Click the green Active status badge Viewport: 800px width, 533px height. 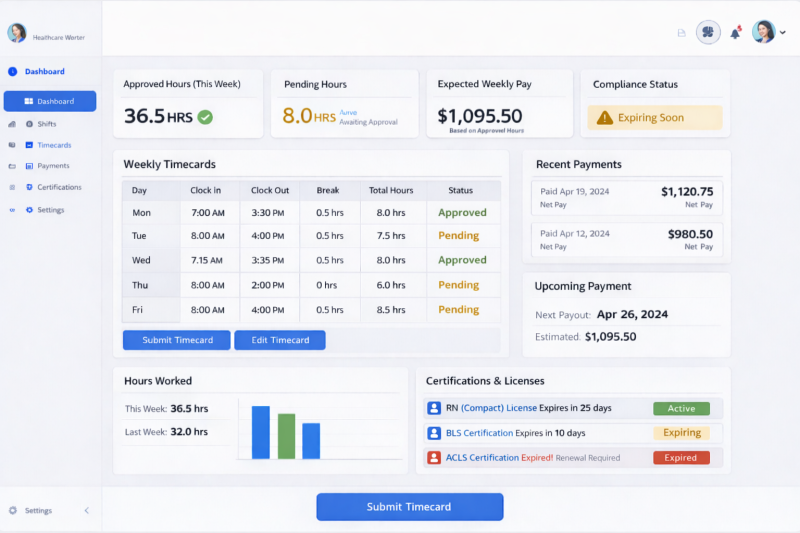point(681,409)
